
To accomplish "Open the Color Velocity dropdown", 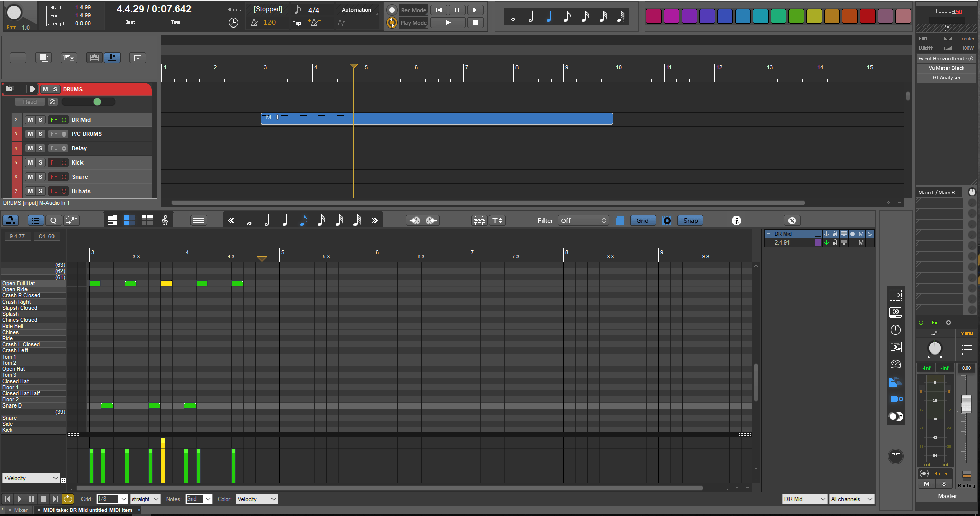I will click(256, 499).
